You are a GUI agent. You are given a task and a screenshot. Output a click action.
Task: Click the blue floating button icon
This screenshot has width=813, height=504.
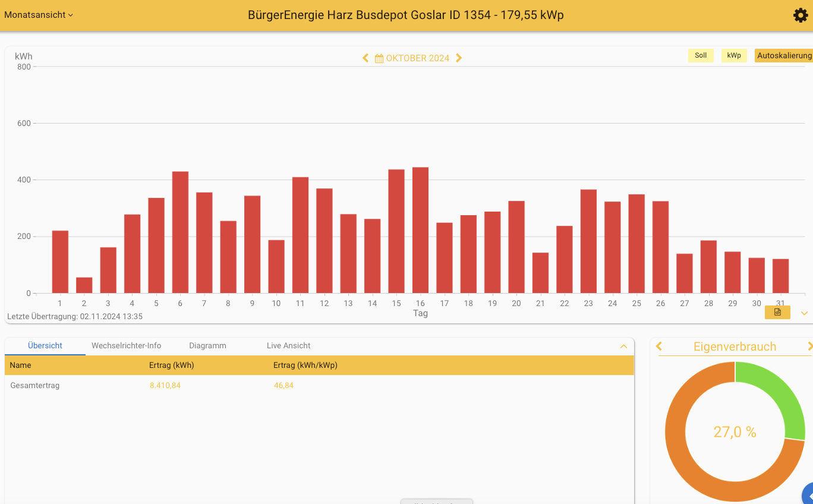pyautogui.click(x=808, y=494)
